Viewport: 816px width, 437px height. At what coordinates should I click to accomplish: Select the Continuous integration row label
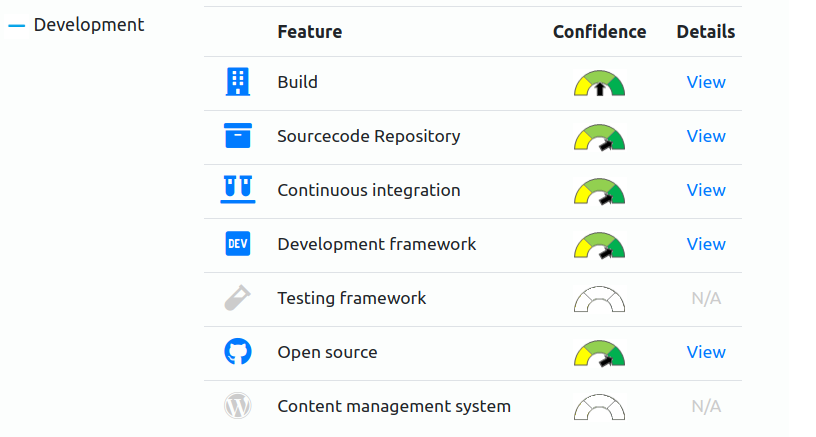click(x=369, y=190)
